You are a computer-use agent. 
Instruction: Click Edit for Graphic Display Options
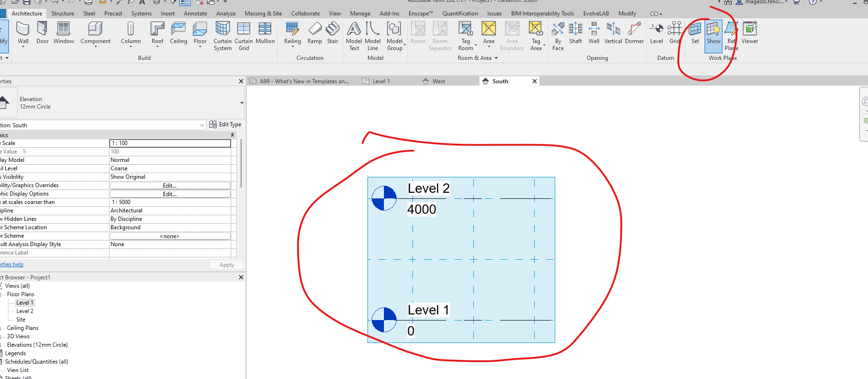point(170,194)
